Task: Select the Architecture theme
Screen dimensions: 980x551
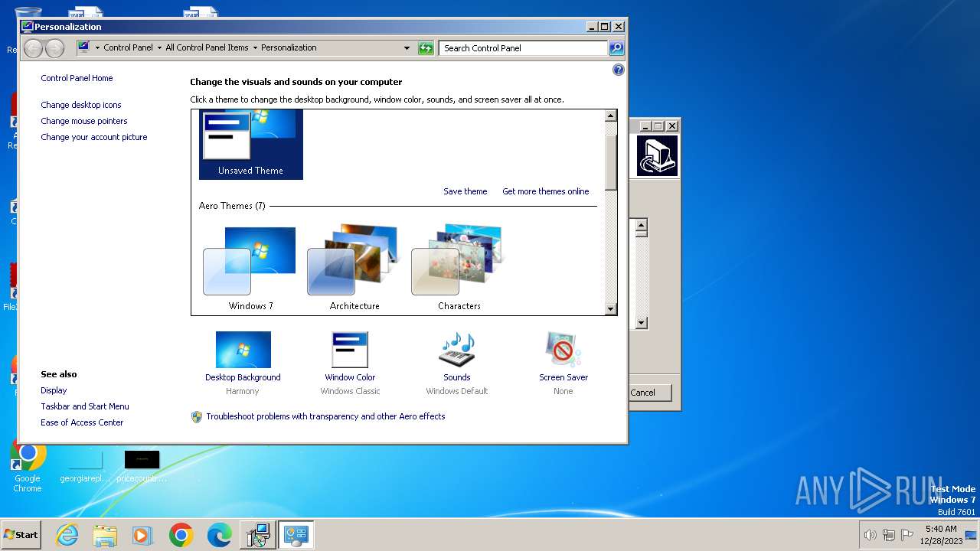Action: click(354, 268)
